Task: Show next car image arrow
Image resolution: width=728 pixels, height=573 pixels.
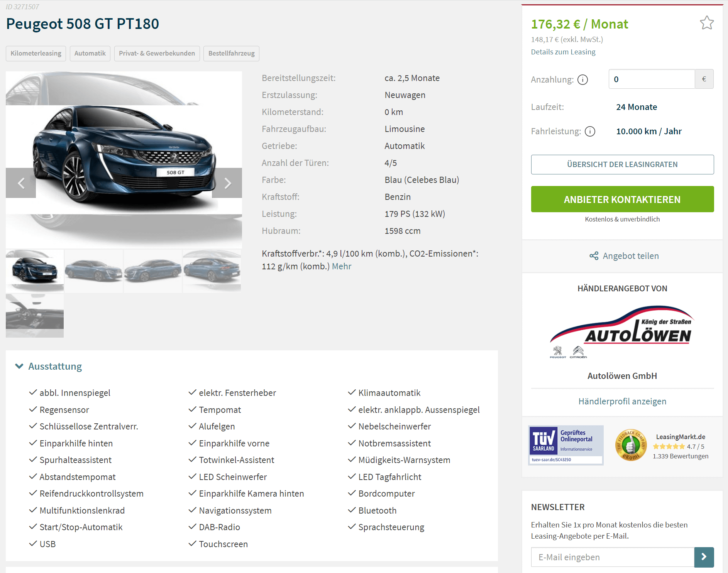Action: 227,183
